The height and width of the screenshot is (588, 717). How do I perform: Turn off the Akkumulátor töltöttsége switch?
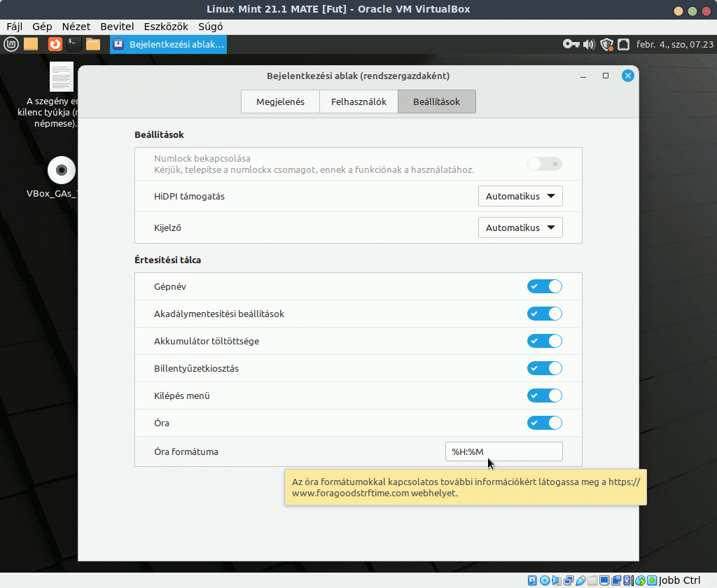click(544, 341)
